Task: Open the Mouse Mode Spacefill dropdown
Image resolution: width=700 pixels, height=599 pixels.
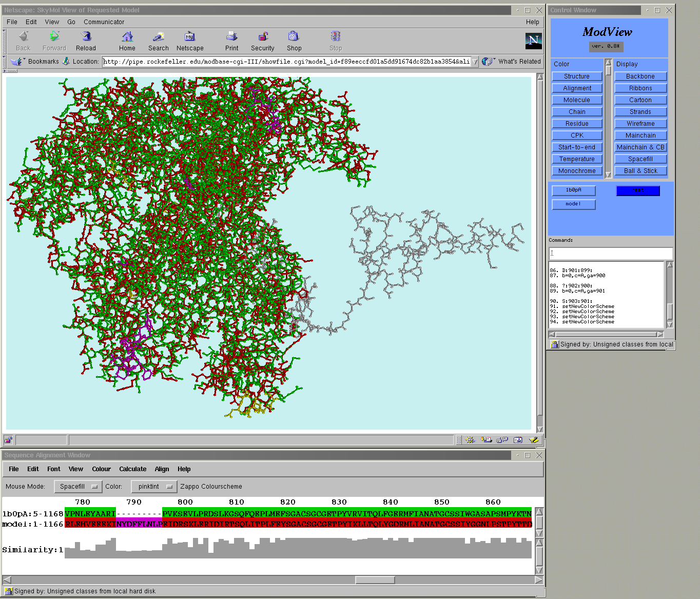Action: 78,487
